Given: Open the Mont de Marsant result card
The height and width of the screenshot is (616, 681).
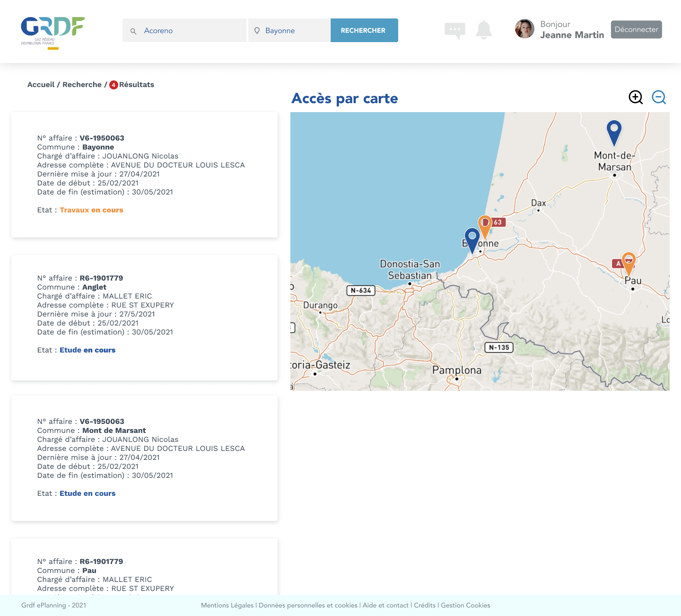Looking at the screenshot, I should 144,458.
